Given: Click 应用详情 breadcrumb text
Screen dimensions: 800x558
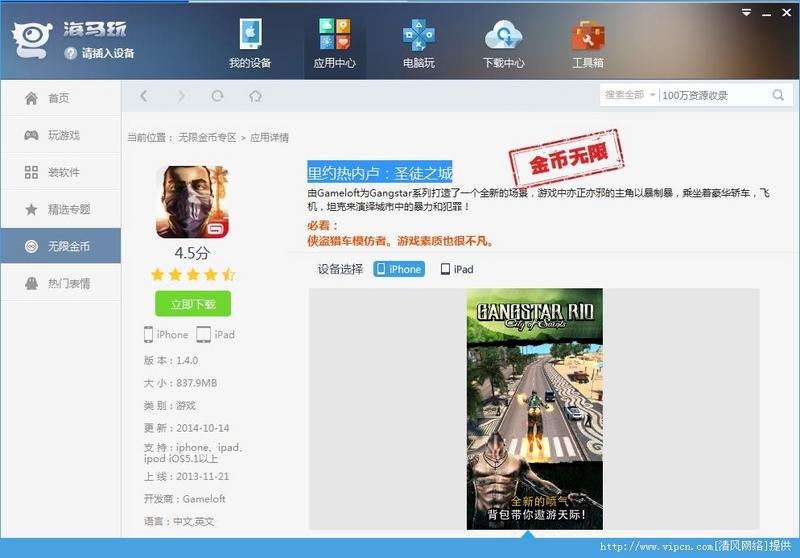Looking at the screenshot, I should [x=269, y=138].
